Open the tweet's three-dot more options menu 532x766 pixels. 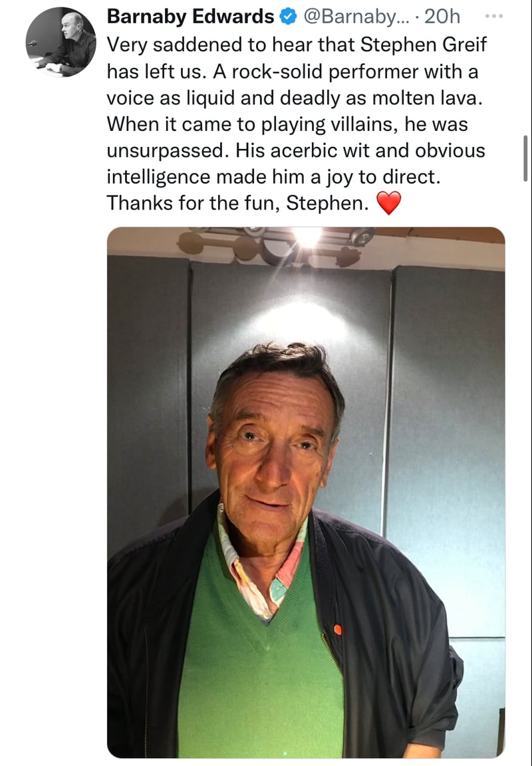(493, 15)
